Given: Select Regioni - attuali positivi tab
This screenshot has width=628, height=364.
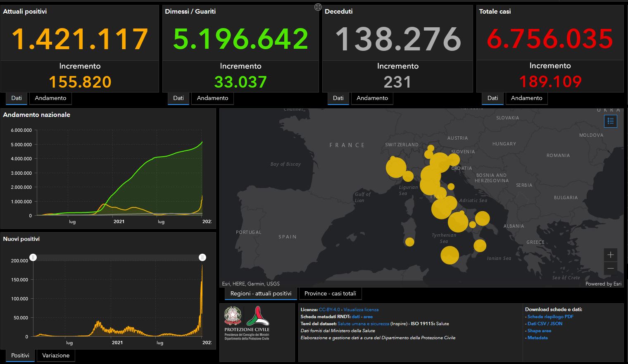Looking at the screenshot, I should [261, 293].
